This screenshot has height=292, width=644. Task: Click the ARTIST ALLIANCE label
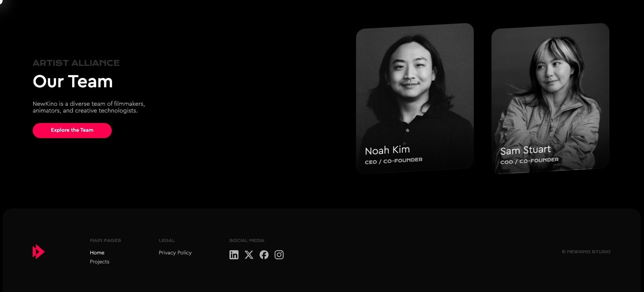[x=76, y=63]
